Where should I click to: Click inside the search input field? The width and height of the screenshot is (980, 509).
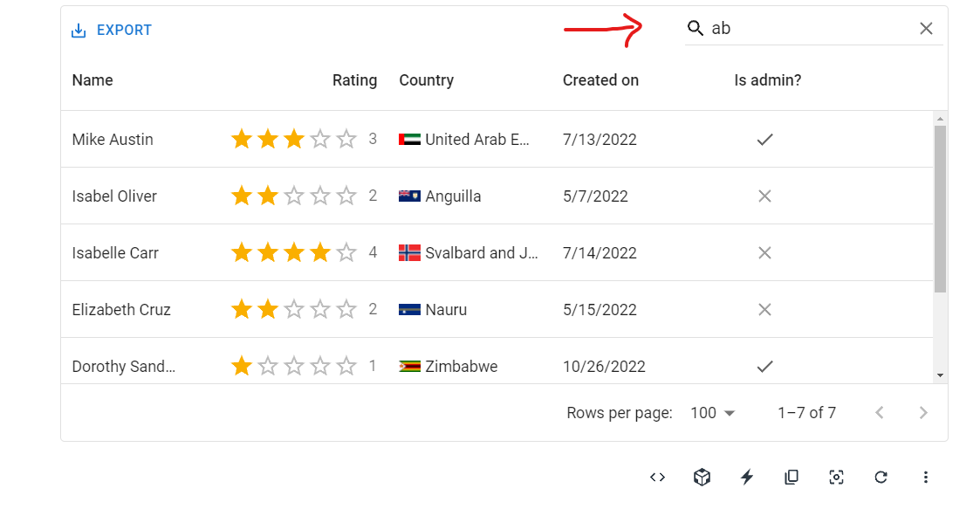[785, 28]
